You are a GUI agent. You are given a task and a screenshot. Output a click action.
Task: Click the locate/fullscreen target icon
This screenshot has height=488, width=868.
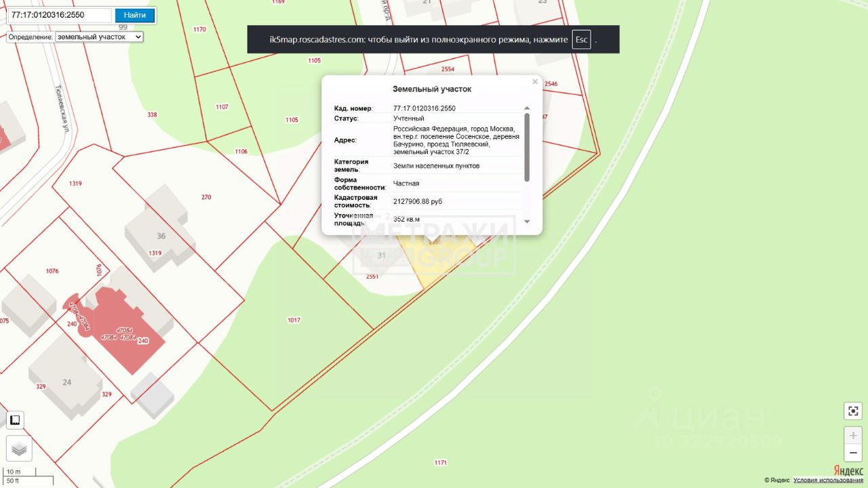tap(853, 411)
